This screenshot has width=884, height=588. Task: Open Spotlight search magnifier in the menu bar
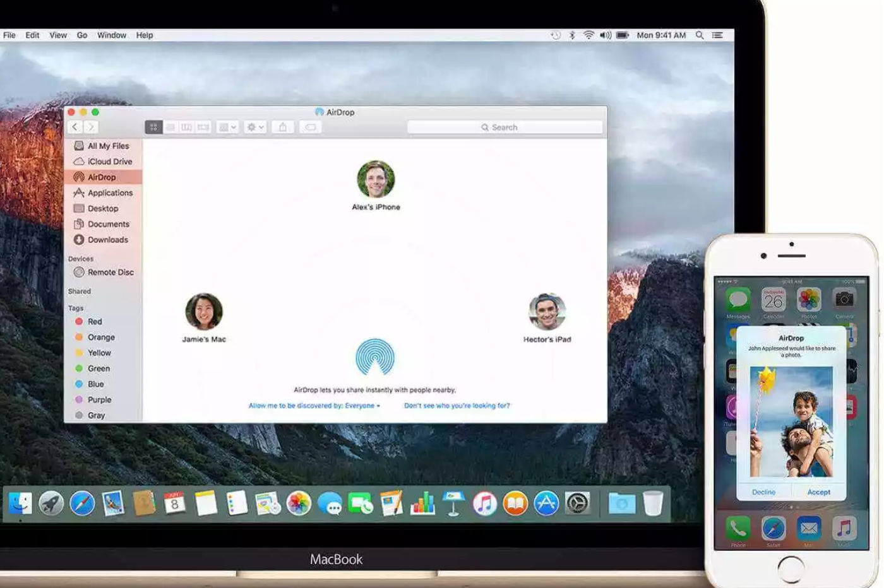click(700, 35)
